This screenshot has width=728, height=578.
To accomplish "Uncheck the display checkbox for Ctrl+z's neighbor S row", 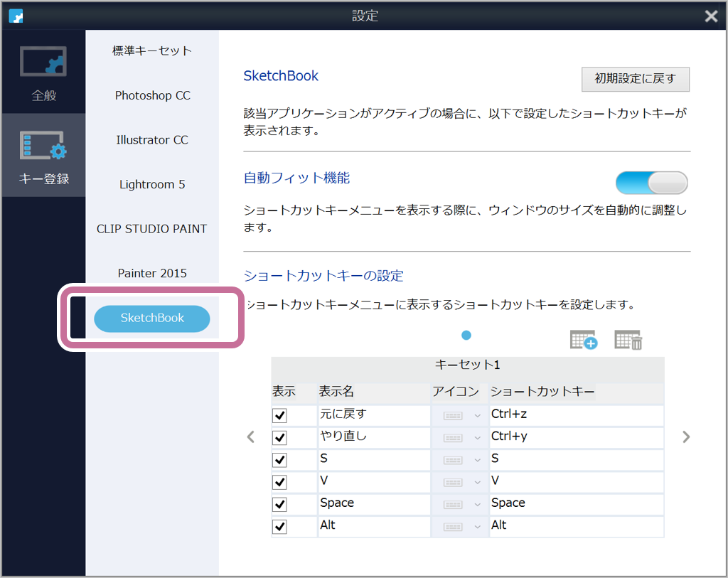I will [x=279, y=460].
